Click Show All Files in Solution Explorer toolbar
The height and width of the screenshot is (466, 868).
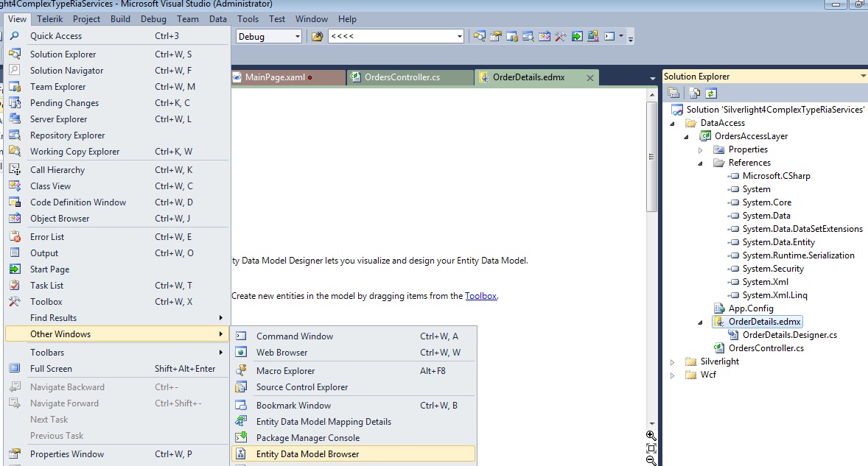694,93
